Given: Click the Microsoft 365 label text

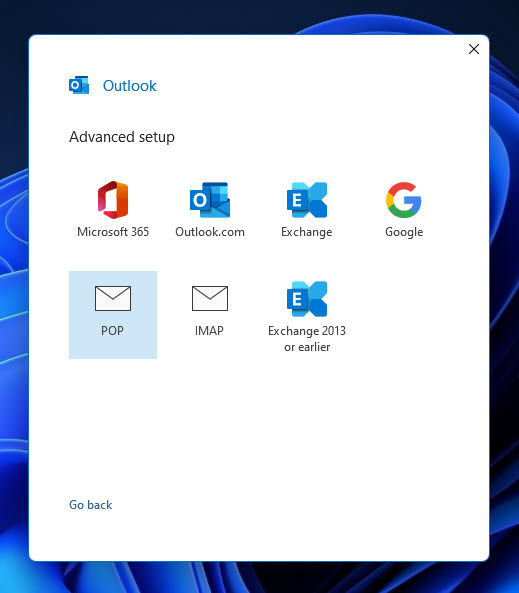Looking at the screenshot, I should [x=113, y=231].
